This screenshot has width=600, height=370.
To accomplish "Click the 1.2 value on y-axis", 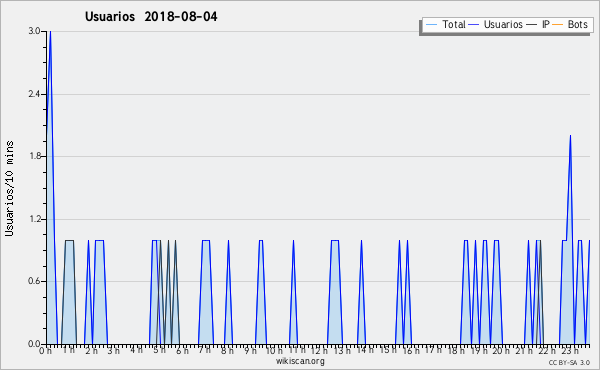I will tap(34, 219).
